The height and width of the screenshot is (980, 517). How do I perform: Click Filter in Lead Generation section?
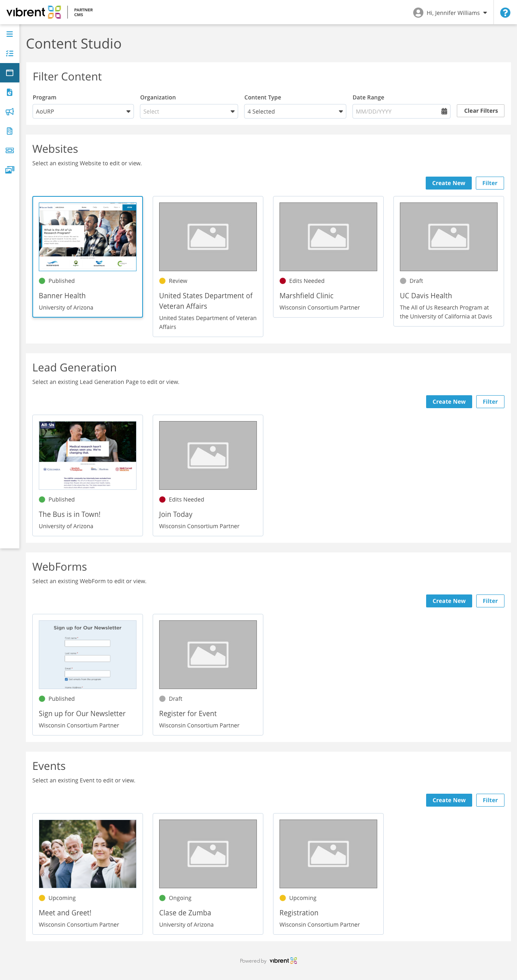(490, 402)
